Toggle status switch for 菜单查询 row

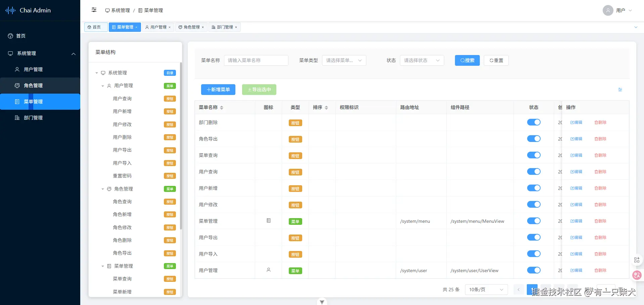[x=534, y=155]
